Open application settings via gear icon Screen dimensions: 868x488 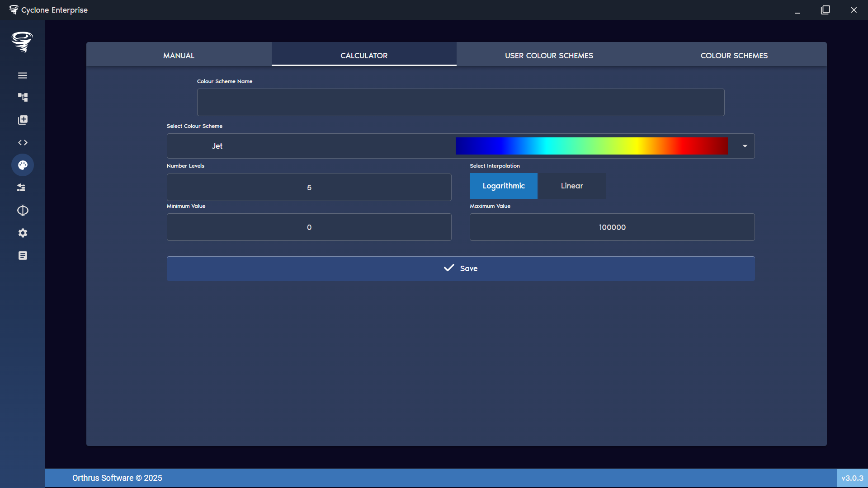(x=23, y=233)
